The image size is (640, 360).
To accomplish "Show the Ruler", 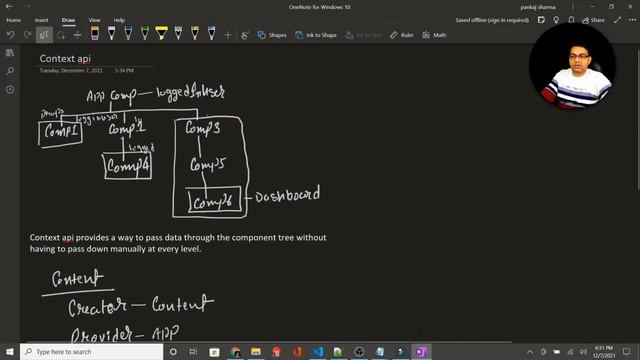I will tap(402, 35).
